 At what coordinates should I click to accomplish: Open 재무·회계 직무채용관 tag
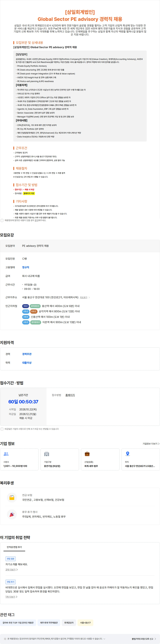49,623
